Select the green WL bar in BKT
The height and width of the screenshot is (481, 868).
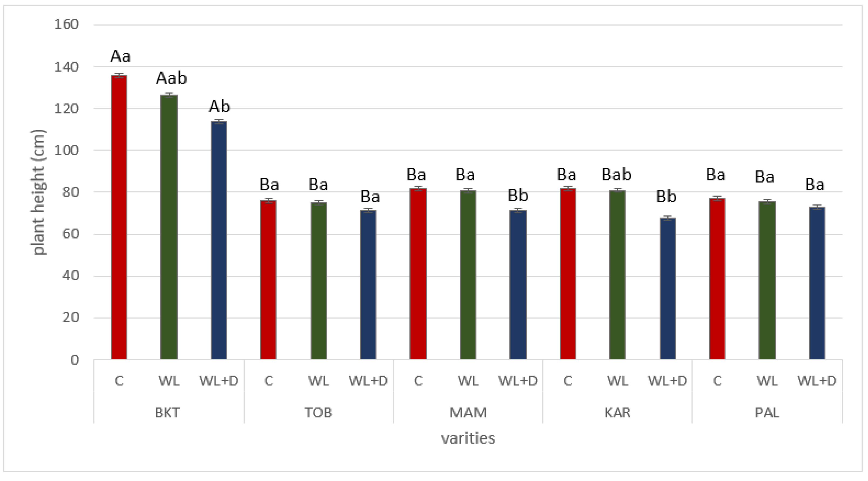(169, 227)
